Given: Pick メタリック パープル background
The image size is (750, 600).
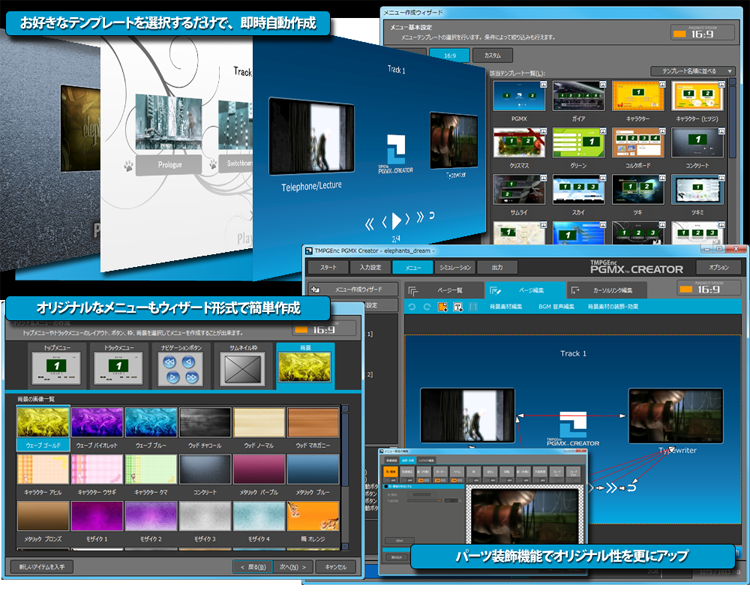Looking at the screenshot, I should (259, 475).
